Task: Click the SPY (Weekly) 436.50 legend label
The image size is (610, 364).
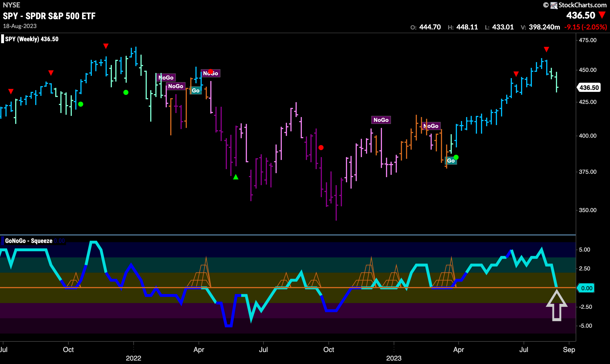Action: (32, 39)
